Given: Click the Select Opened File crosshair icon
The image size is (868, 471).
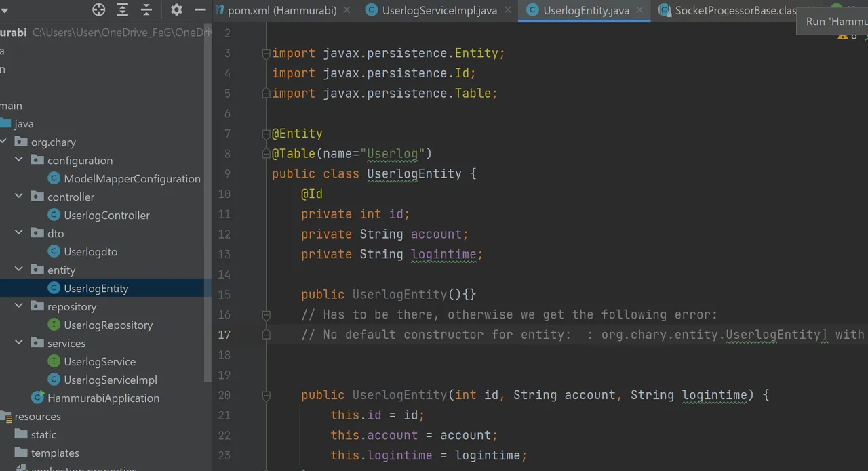Looking at the screenshot, I should 99,9.
